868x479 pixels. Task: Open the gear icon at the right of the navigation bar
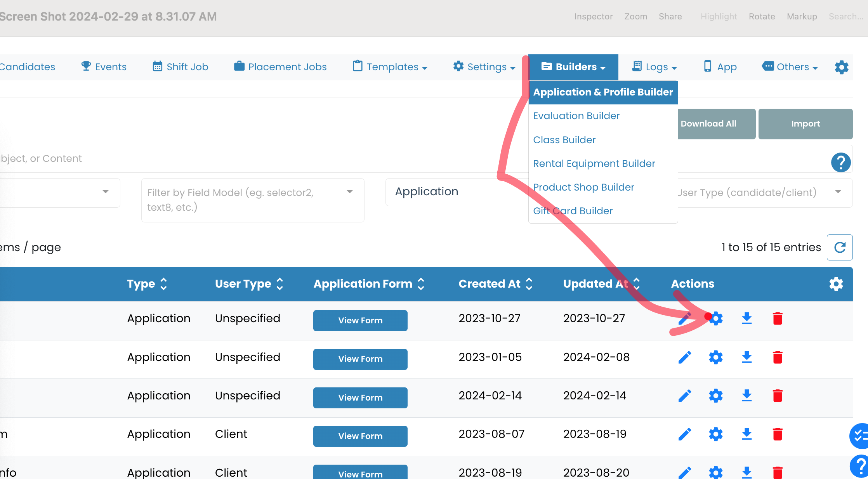[842, 67]
